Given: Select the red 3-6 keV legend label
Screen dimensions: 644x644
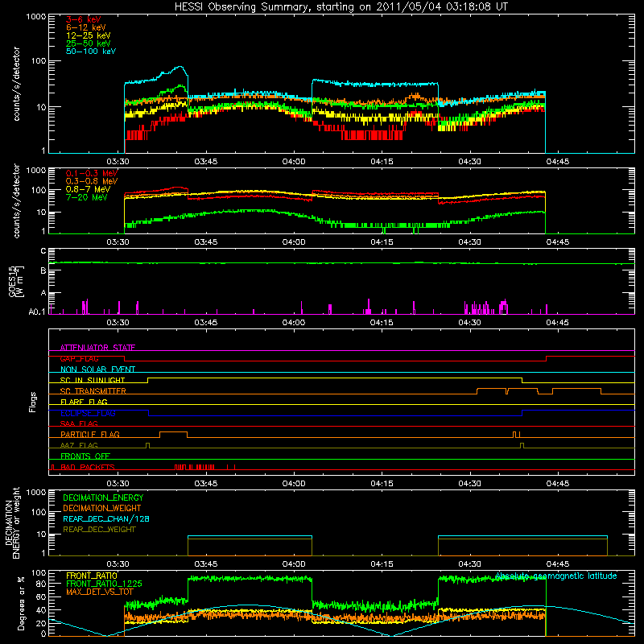Looking at the screenshot, I should [x=84, y=19].
